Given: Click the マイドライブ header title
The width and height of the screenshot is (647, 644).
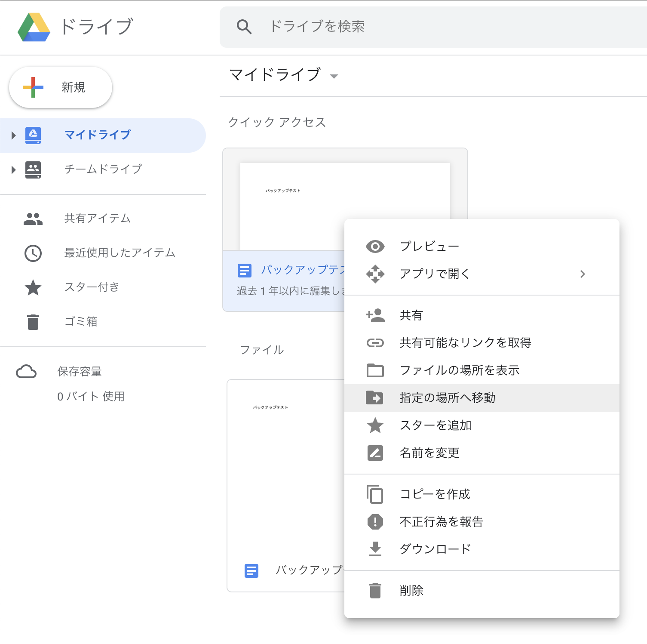Looking at the screenshot, I should pyautogui.click(x=275, y=75).
